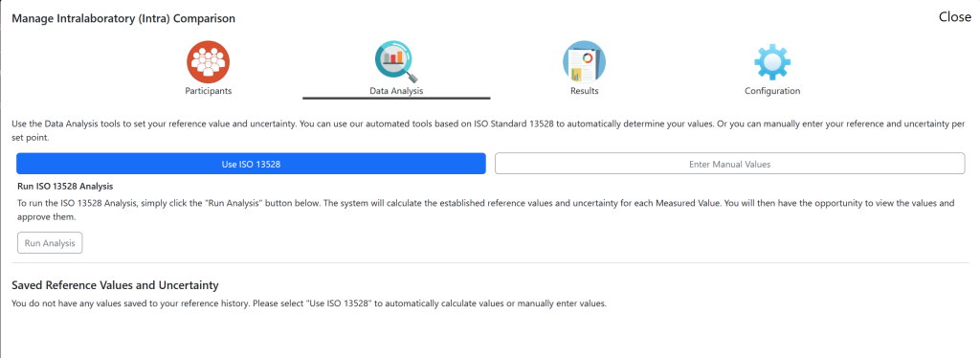Viewport: 980px width, 358px height.
Task: Select the Data Analysis magnifier chart icon
Action: [396, 61]
